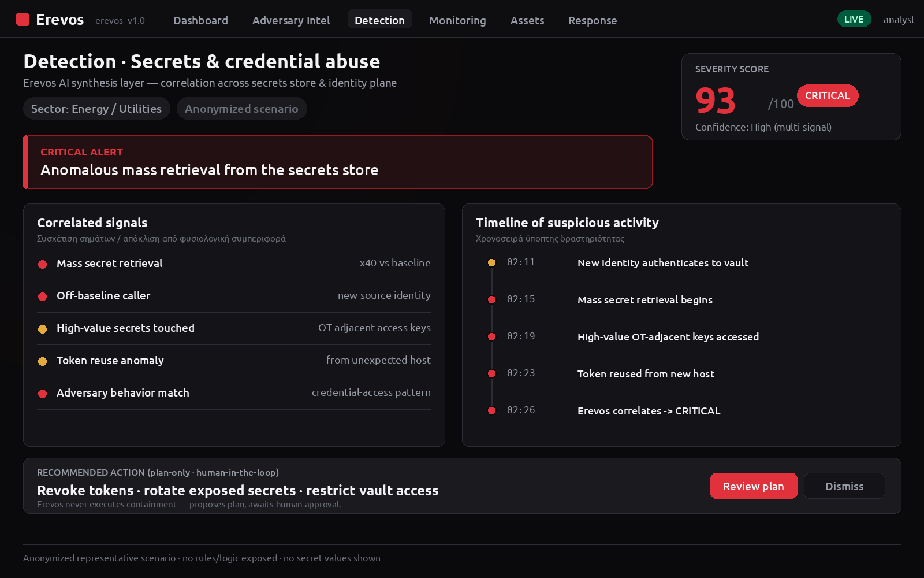Click the Review plan button
The width and height of the screenshot is (924, 578).
pos(754,486)
